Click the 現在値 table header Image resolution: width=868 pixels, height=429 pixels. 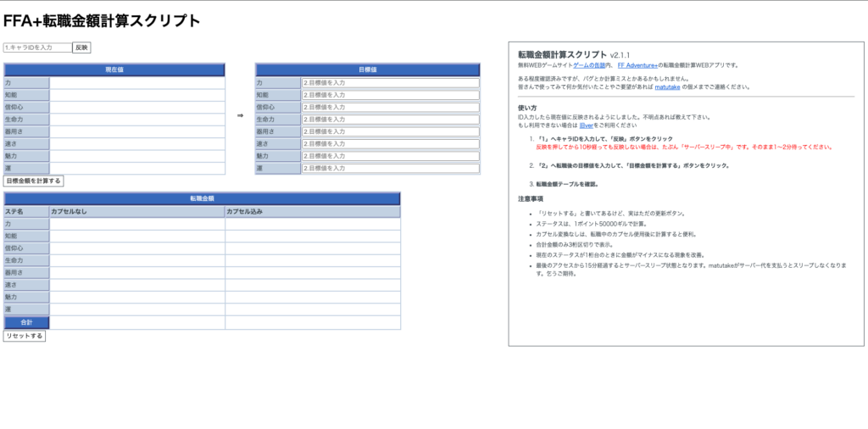coord(114,70)
